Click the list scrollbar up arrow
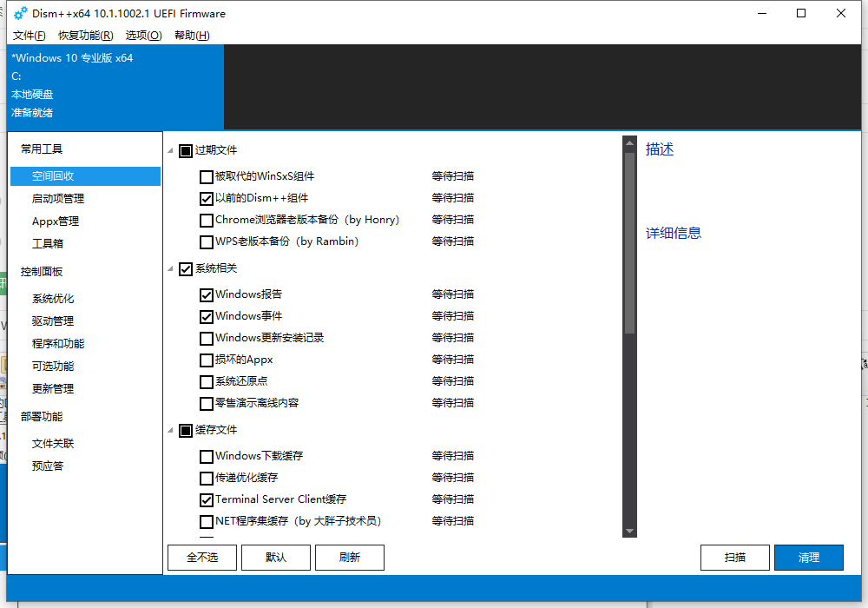 tap(629, 143)
